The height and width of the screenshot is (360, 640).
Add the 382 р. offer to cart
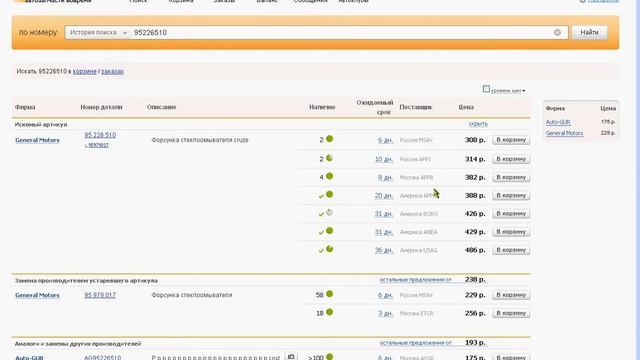point(511,177)
